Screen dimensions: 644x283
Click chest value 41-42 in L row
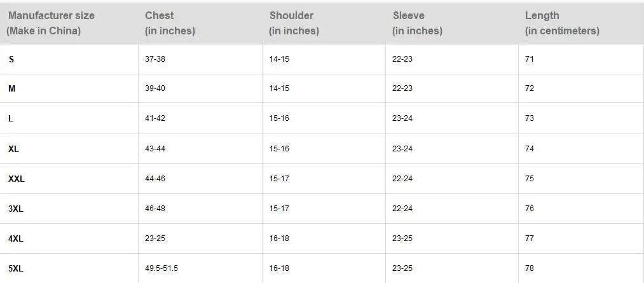coord(155,118)
